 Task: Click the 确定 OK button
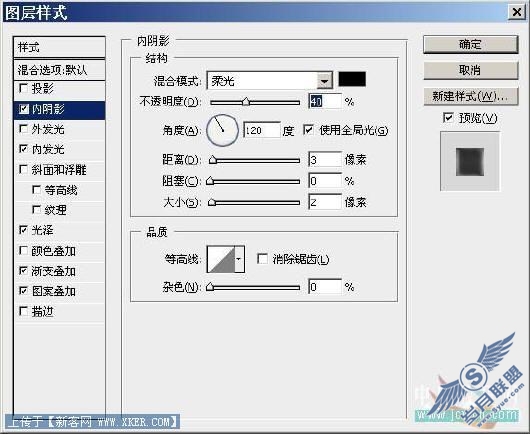(471, 44)
